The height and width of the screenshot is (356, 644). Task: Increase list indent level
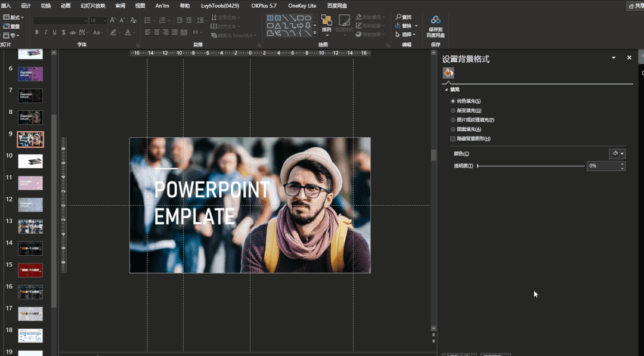click(188, 20)
